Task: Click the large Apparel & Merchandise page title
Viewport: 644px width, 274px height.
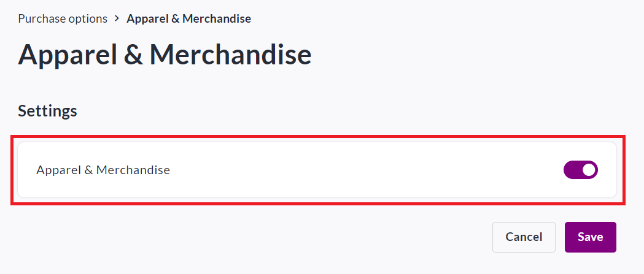Action: click(x=165, y=55)
